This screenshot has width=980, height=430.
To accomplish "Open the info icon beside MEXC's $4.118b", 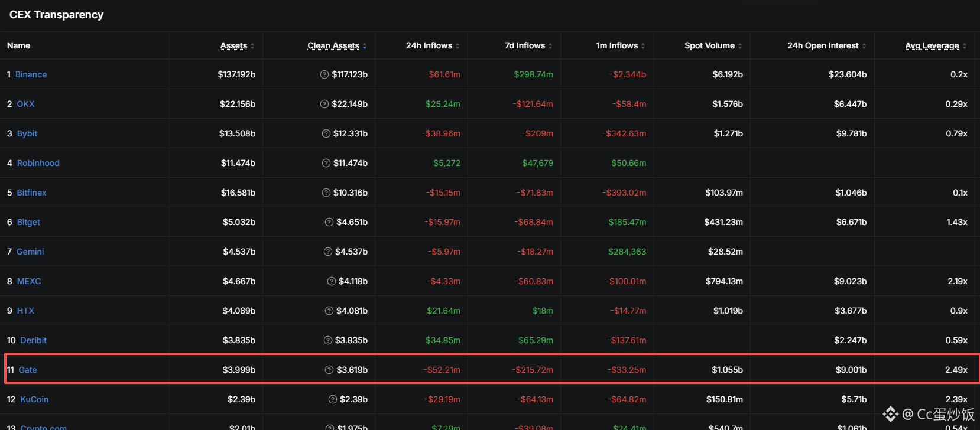I will point(332,281).
